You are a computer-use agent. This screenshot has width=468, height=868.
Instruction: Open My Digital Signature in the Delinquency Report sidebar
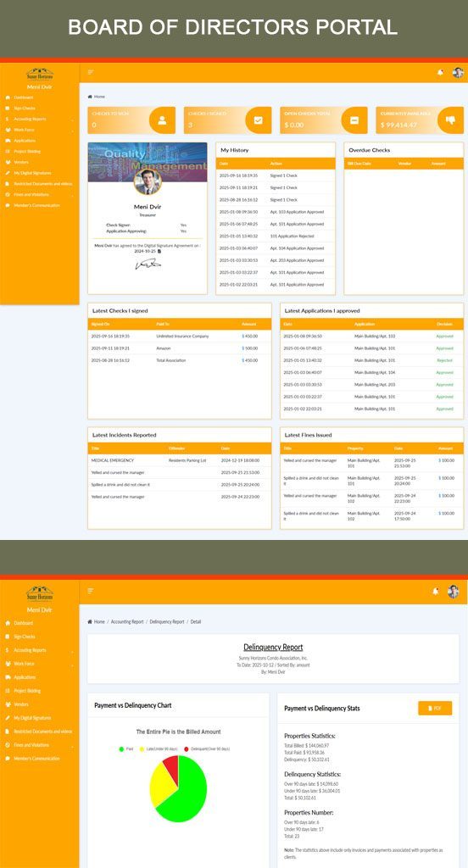[x=33, y=718]
